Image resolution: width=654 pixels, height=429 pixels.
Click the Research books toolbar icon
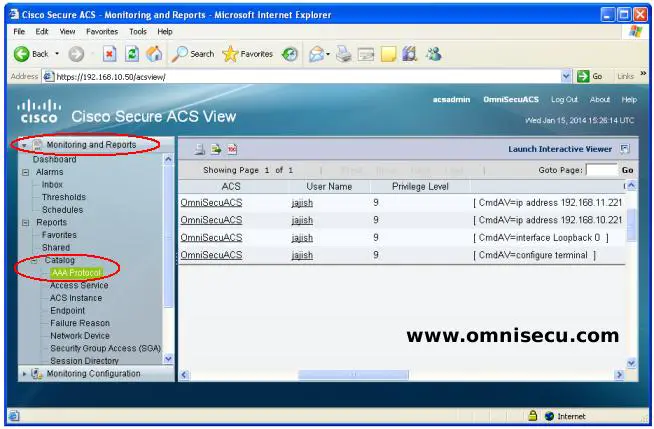click(410, 54)
